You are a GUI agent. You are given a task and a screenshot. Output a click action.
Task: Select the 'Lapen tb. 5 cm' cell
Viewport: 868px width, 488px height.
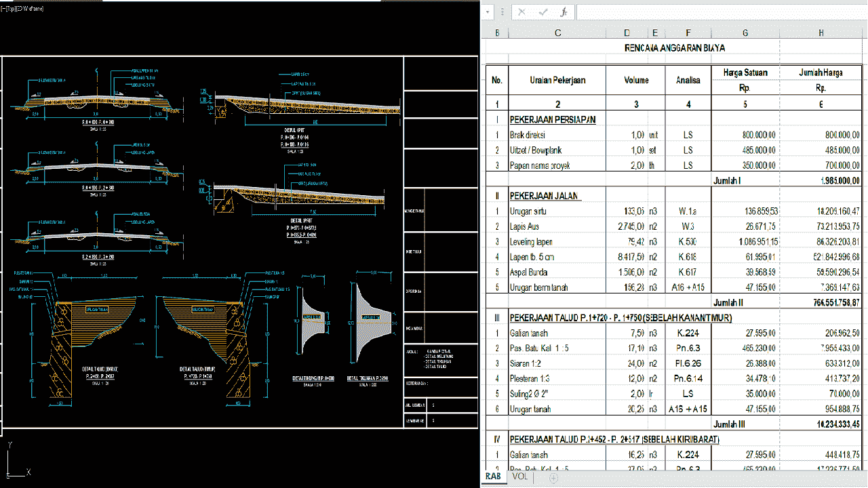[557, 257]
